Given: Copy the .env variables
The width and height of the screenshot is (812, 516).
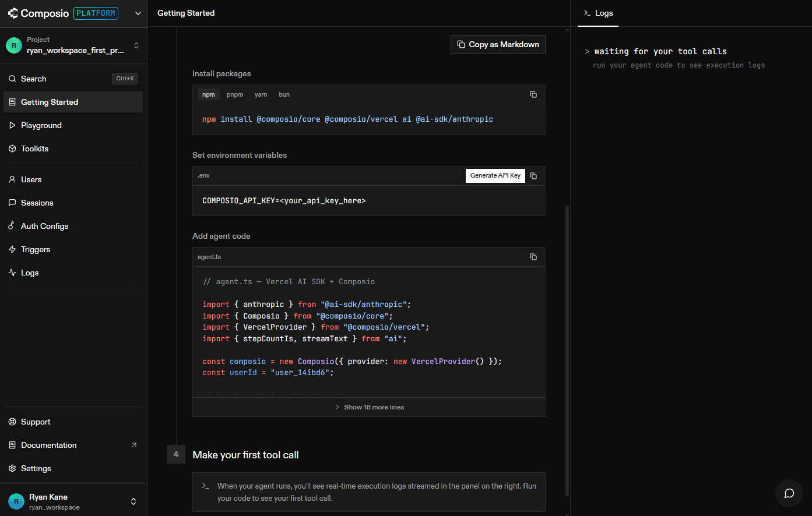Looking at the screenshot, I should (533, 176).
